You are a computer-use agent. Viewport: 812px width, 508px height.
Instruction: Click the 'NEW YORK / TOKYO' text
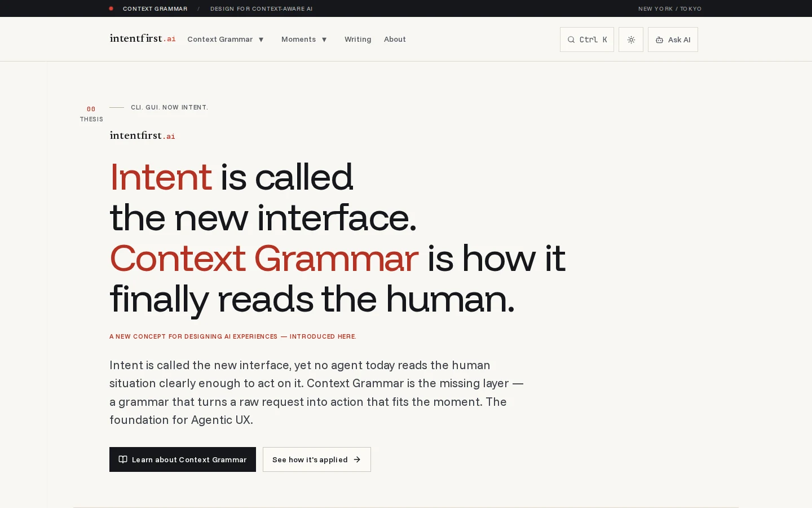coord(670,8)
